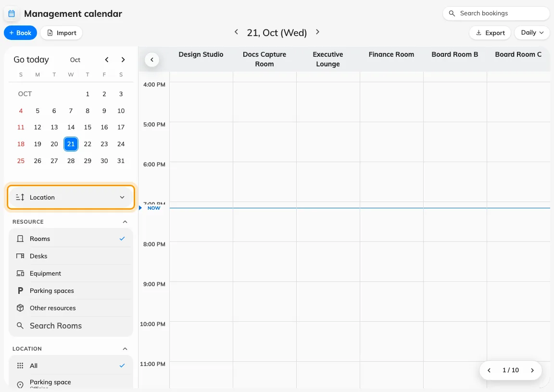Collapse the RESOURCE section
Screen dimensions: 554x392
(x=125, y=222)
